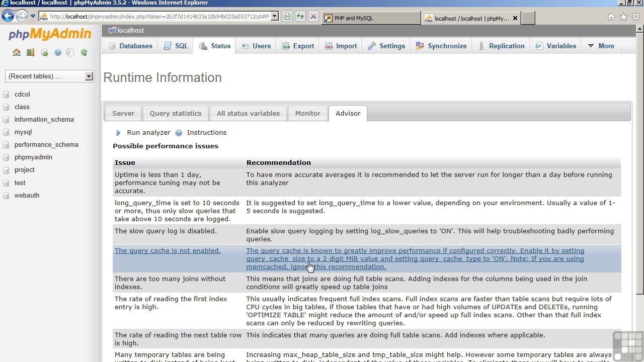Open the Monitor sub-tab
The width and height of the screenshot is (644, 362).
click(307, 113)
